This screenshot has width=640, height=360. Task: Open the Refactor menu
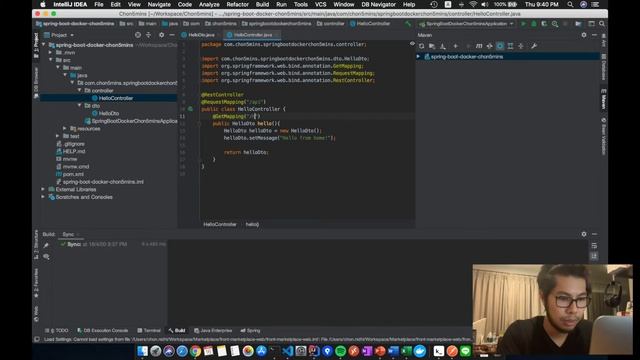(238, 4)
